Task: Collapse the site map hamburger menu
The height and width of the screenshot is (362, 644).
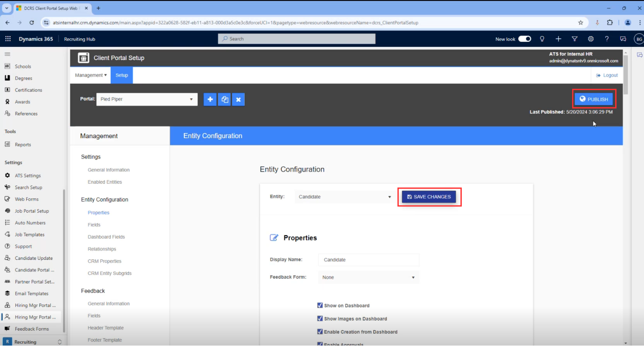Action: 7,54
